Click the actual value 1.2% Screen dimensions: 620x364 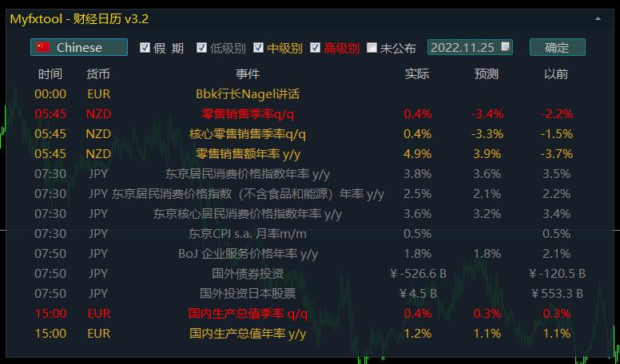coord(417,334)
